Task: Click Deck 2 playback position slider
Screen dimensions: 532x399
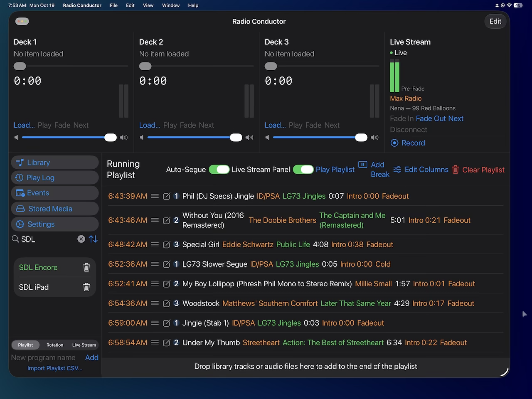Action: [x=196, y=66]
